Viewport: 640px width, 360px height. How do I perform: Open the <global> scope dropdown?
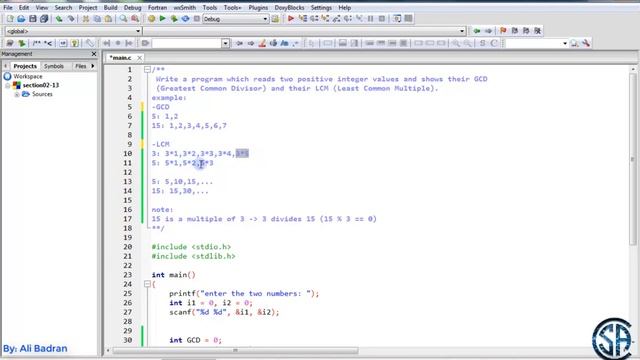(x=138, y=31)
